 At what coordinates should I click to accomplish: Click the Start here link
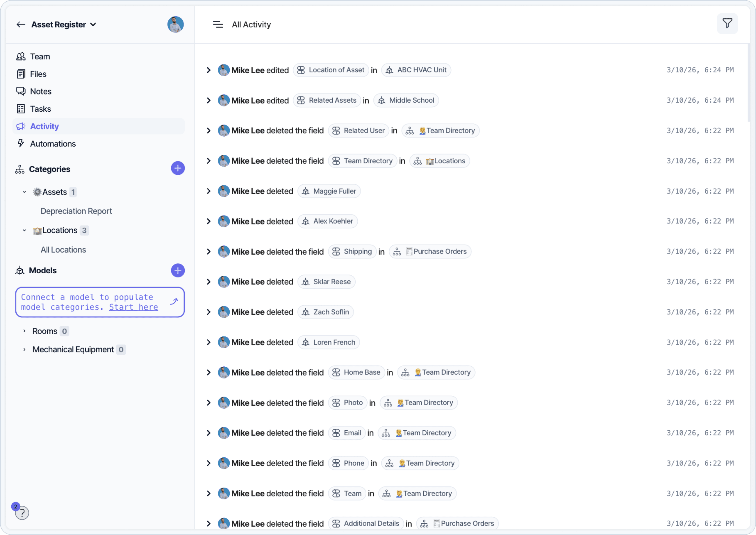click(x=133, y=307)
